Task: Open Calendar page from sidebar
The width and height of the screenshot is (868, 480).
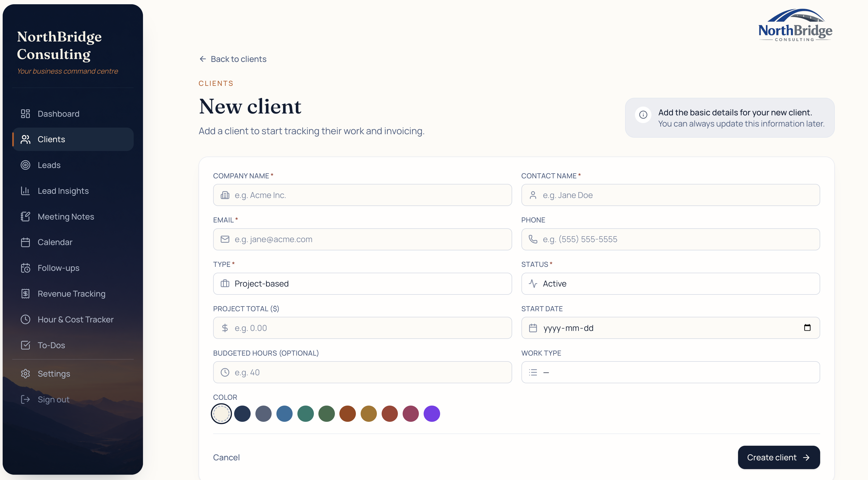Action: pyautogui.click(x=73, y=242)
